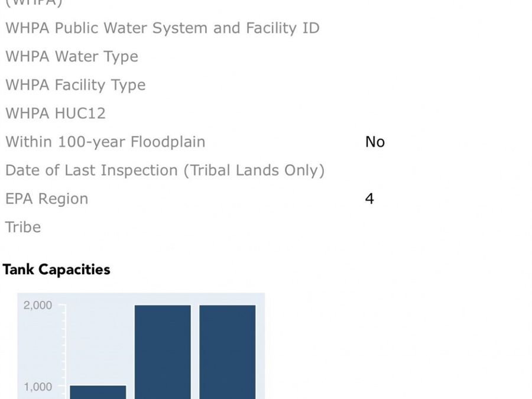Click empty chart area above the first bar

(98, 343)
